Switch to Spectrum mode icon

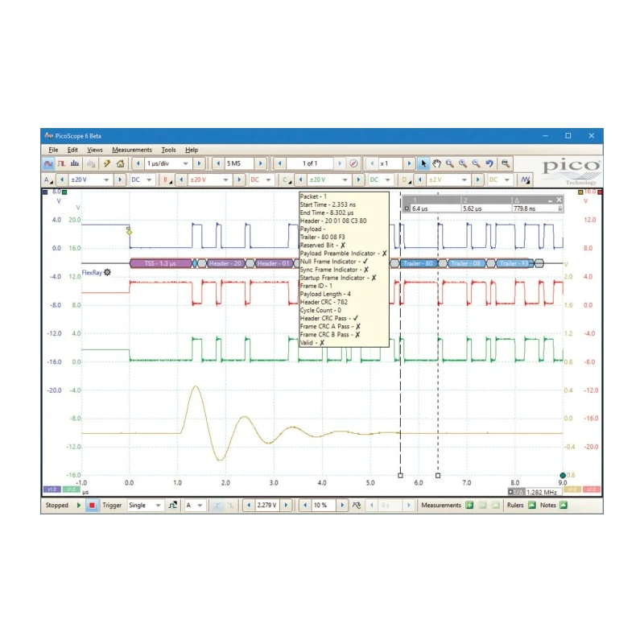75,163
